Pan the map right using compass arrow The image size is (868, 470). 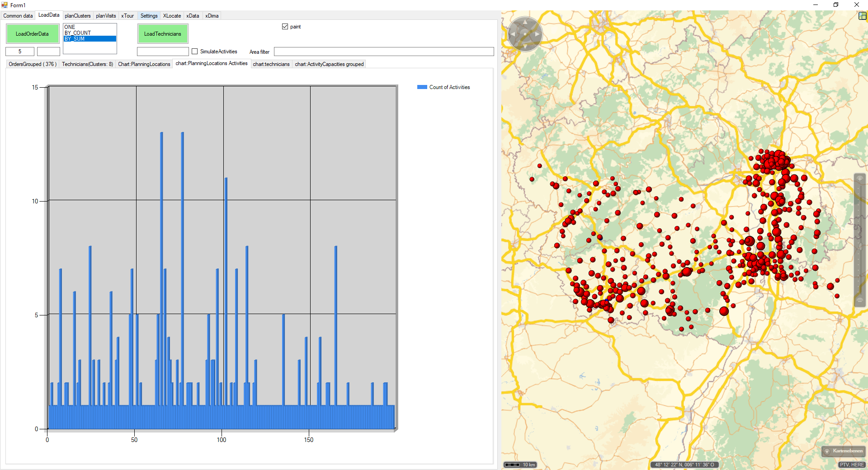pyautogui.click(x=537, y=34)
